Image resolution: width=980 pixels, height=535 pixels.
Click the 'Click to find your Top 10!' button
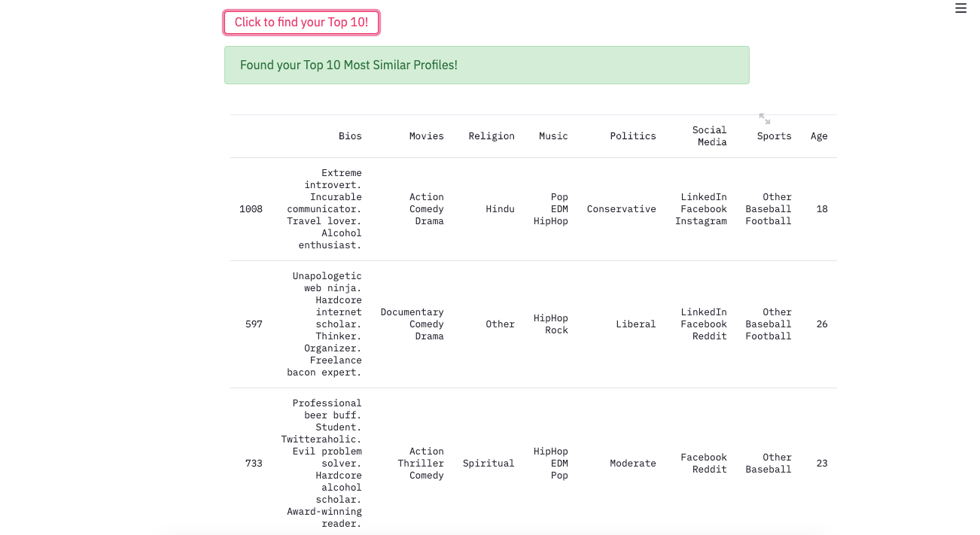[301, 23]
